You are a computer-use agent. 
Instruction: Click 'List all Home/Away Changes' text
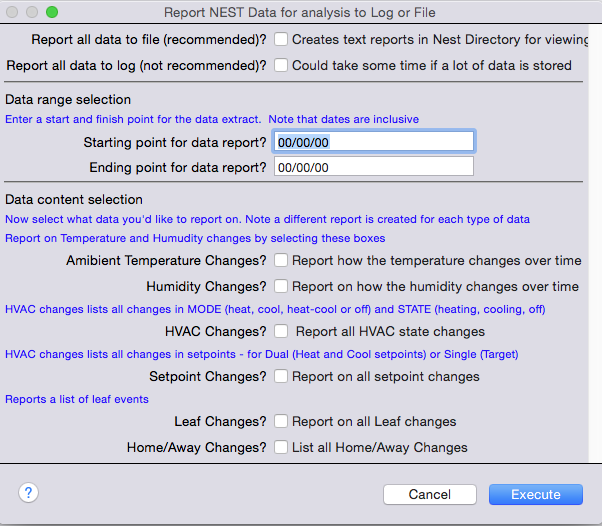[x=380, y=448]
